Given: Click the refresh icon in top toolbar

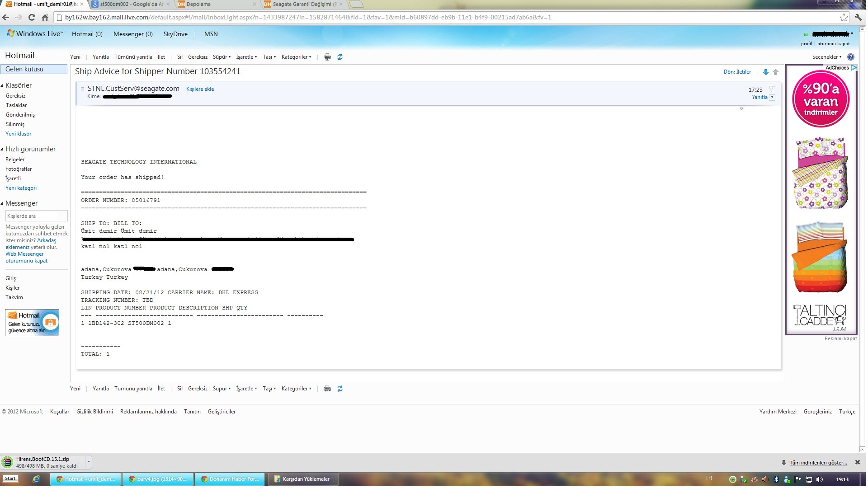Looking at the screenshot, I should pos(340,57).
